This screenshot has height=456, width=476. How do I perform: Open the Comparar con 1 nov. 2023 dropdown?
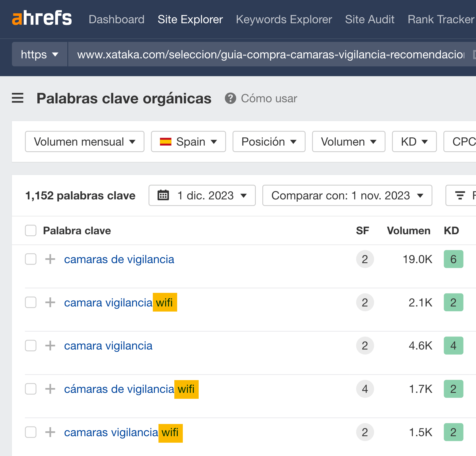pyautogui.click(x=347, y=195)
